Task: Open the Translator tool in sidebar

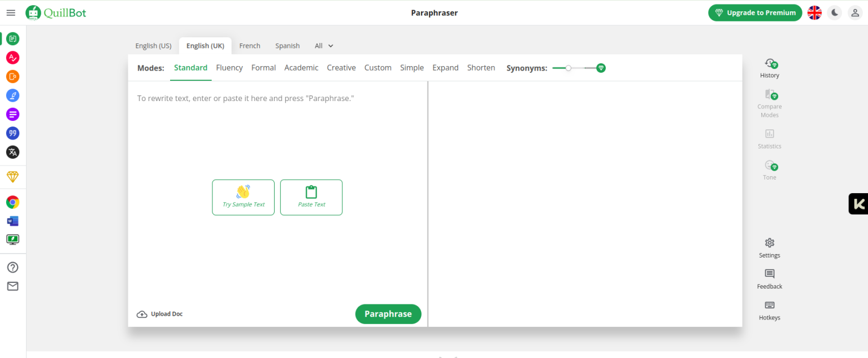Action: point(12,152)
